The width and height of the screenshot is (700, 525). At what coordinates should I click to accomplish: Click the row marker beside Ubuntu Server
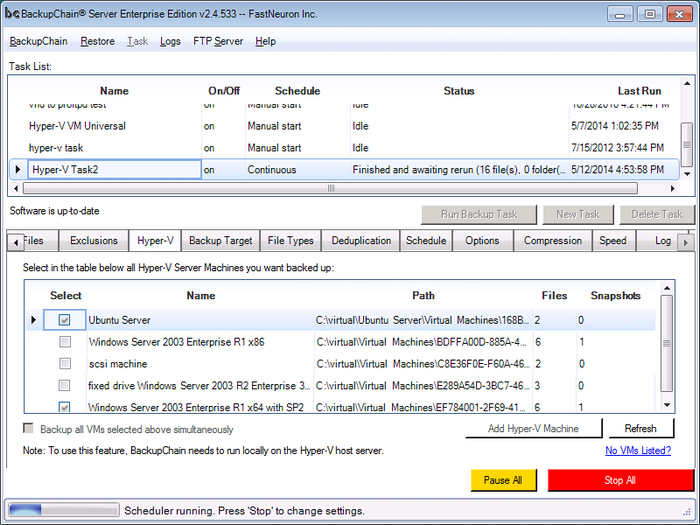[34, 320]
